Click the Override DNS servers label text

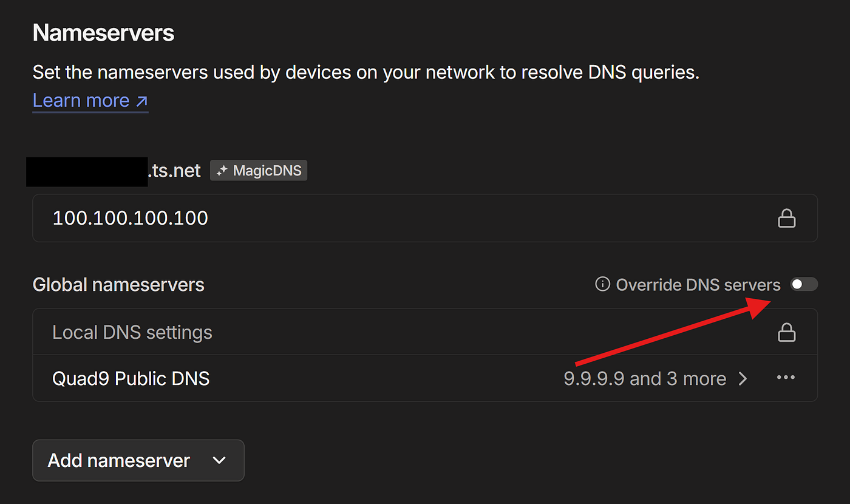click(698, 285)
